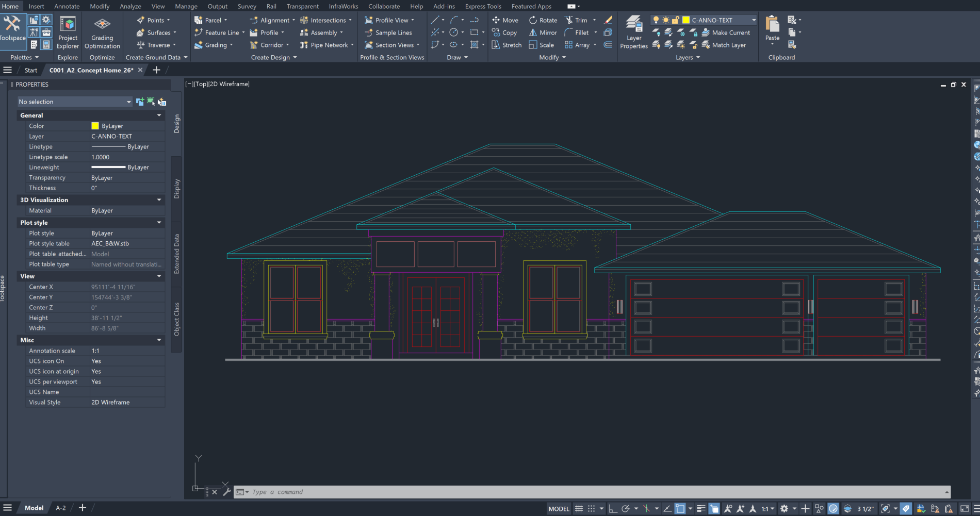Launch Project Explorer
The width and height of the screenshot is (980, 516).
pyautogui.click(x=68, y=32)
